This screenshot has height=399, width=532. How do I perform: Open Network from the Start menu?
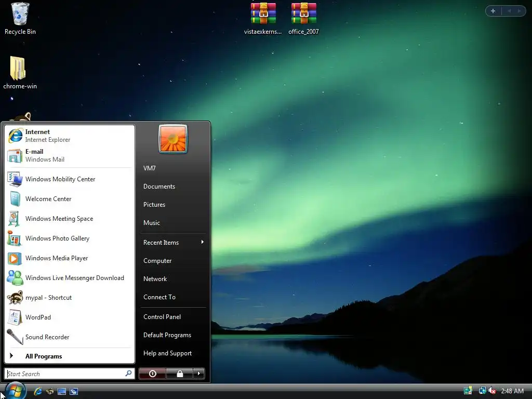coord(173,279)
